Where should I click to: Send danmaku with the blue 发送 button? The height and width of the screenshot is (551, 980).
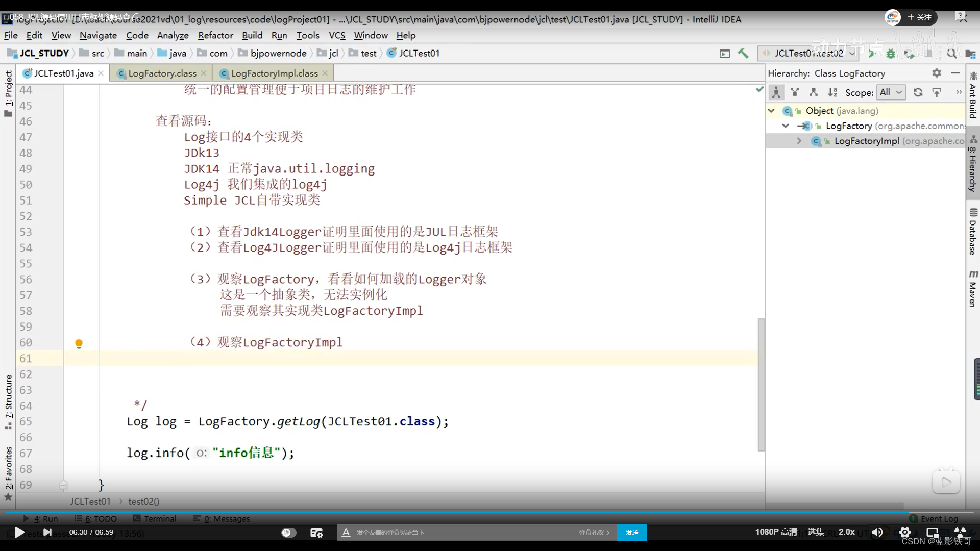pos(632,532)
